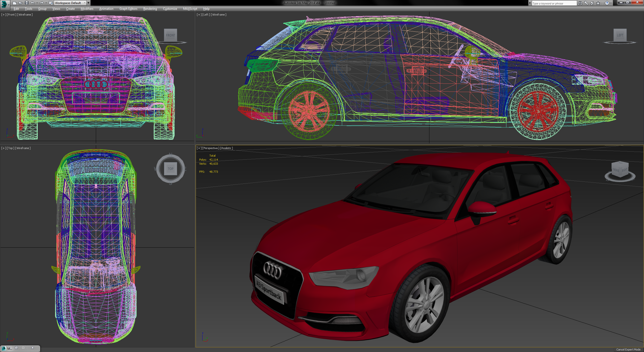This screenshot has width=644, height=352.
Task: Open the Perspective viewport [+] menu
Action: [x=199, y=148]
